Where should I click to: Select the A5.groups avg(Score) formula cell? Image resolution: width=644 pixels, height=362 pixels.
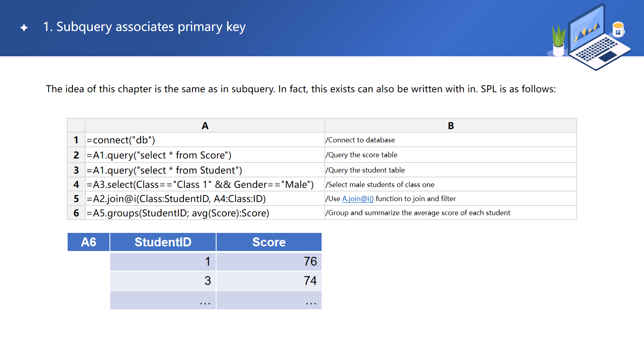point(204,213)
